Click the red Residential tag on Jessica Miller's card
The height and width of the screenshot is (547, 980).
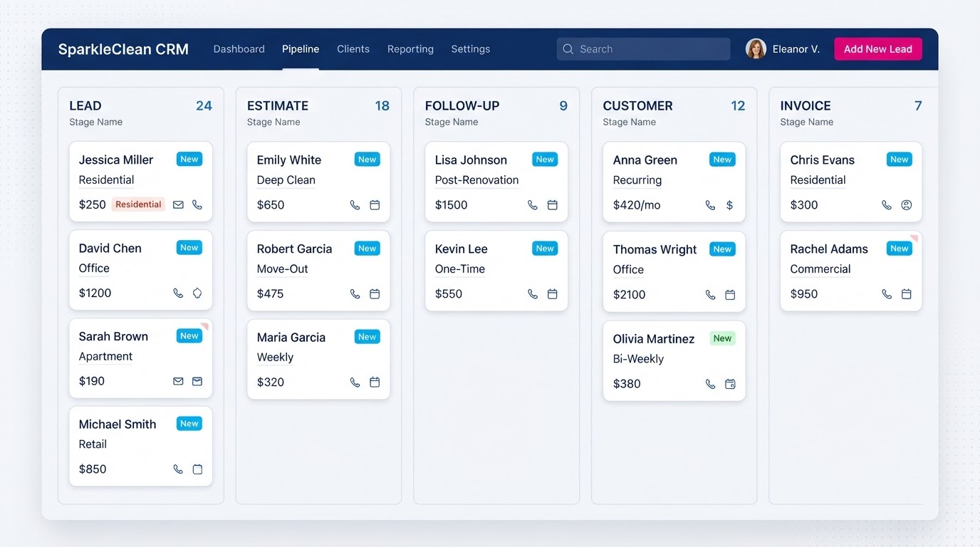138,204
